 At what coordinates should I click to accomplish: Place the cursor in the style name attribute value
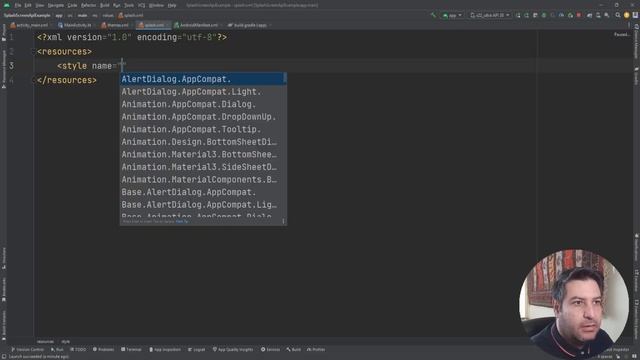click(x=122, y=66)
